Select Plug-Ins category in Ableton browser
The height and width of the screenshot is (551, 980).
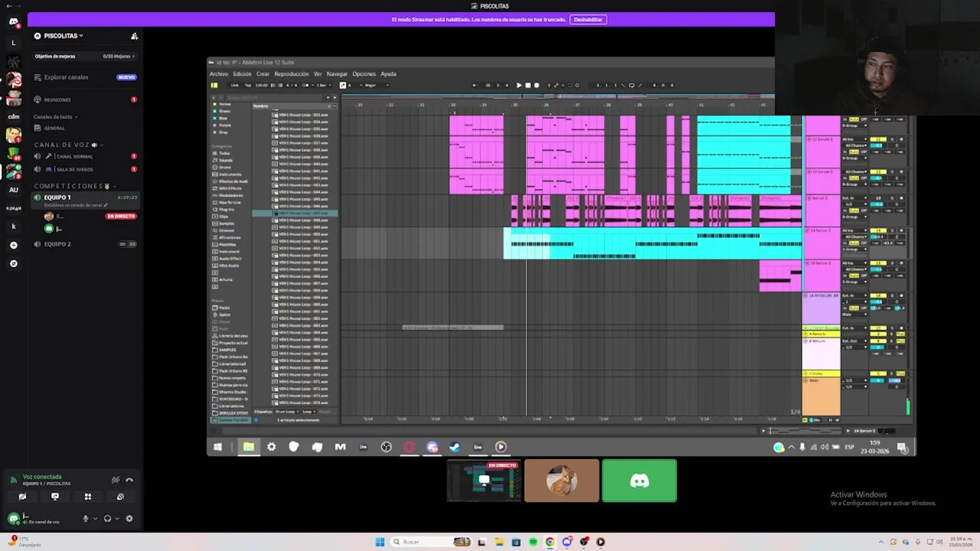tap(227, 209)
